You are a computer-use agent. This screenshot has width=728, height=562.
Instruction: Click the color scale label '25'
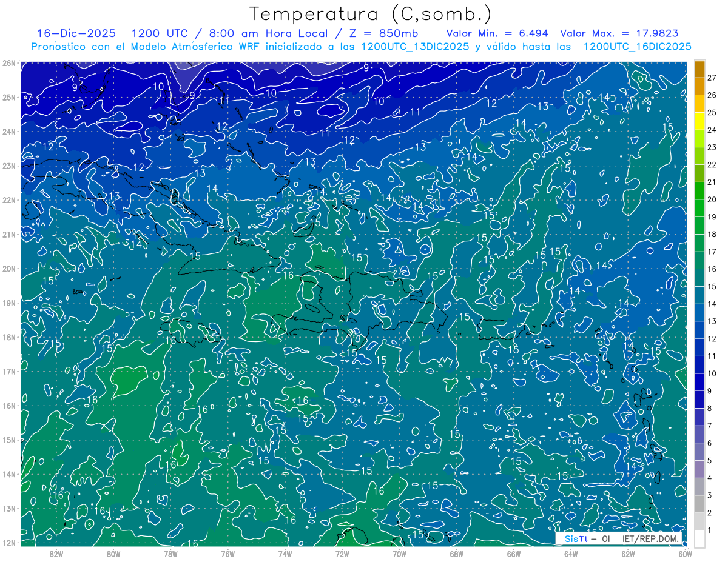tap(712, 113)
